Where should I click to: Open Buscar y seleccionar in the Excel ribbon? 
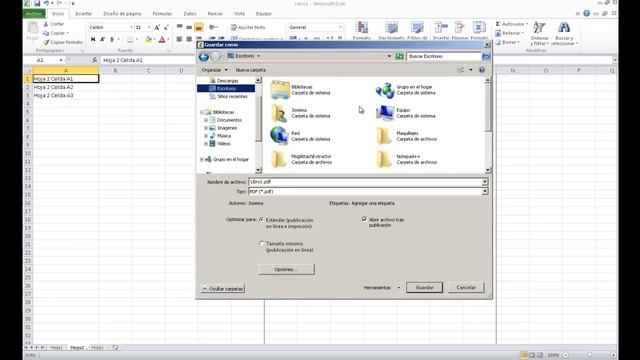click(x=564, y=34)
